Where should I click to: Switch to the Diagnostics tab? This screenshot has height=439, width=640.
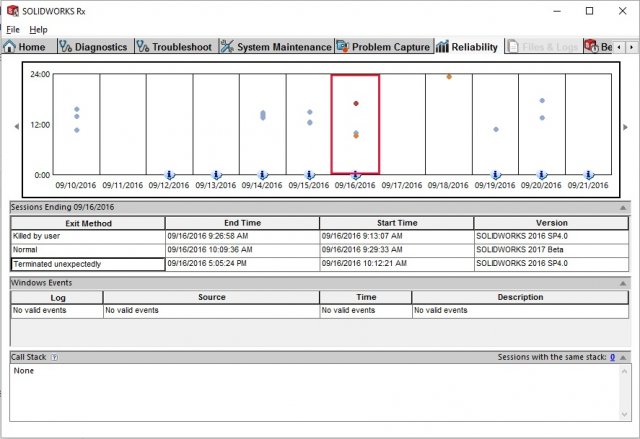click(93, 47)
